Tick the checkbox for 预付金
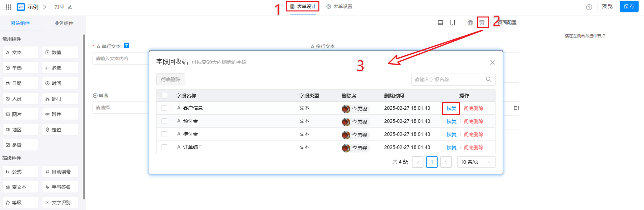Screen dimensions: 644x210 pos(164,121)
